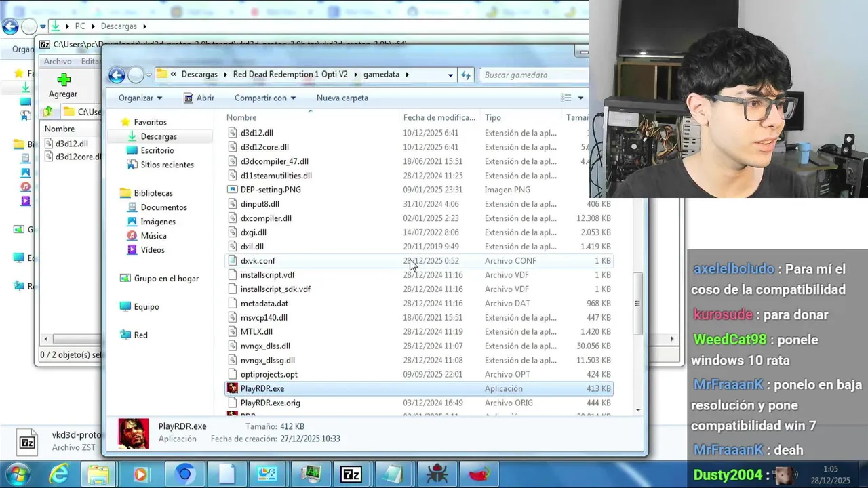The width and height of the screenshot is (868, 488).
Task: Click the Back arrow in gamedata window
Action: [x=117, y=75]
